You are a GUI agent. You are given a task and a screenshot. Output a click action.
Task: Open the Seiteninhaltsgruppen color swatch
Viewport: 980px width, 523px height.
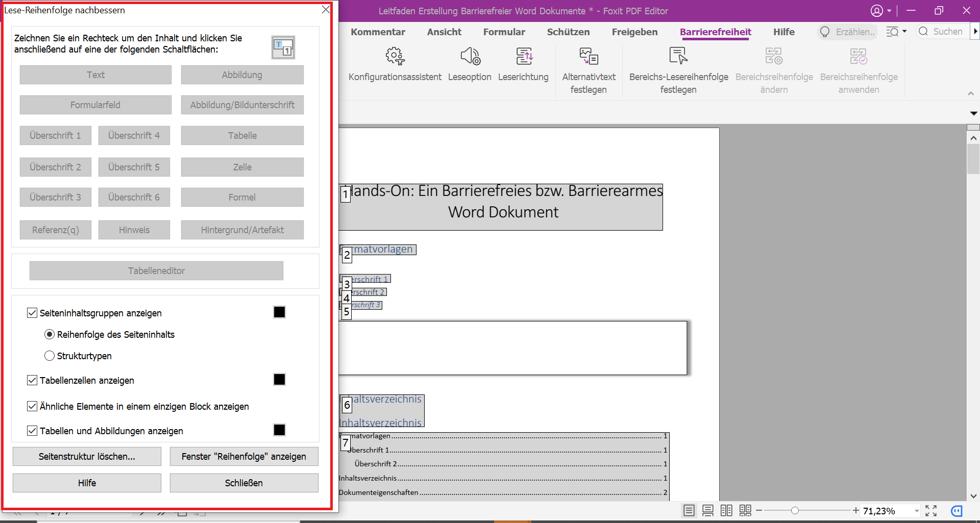(279, 312)
